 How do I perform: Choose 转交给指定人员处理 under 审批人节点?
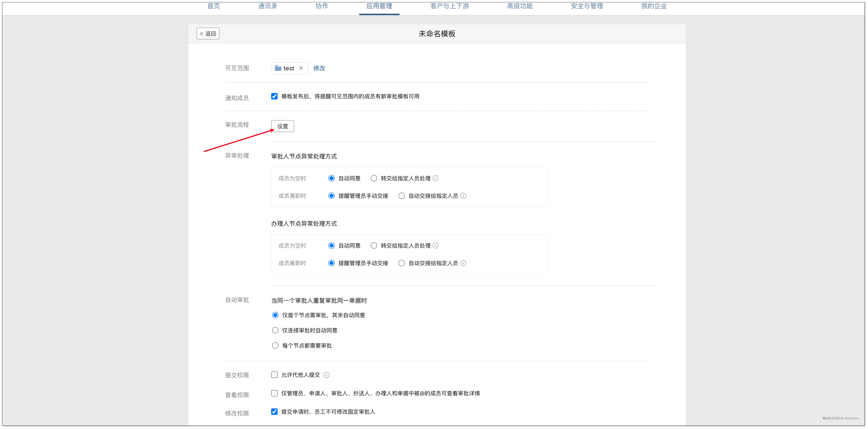(374, 178)
